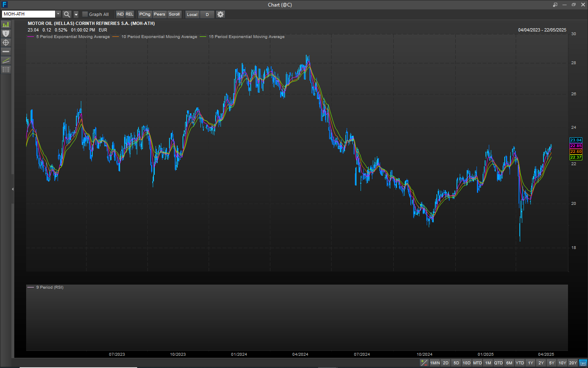Toggle the IND indicator button

(x=120, y=14)
